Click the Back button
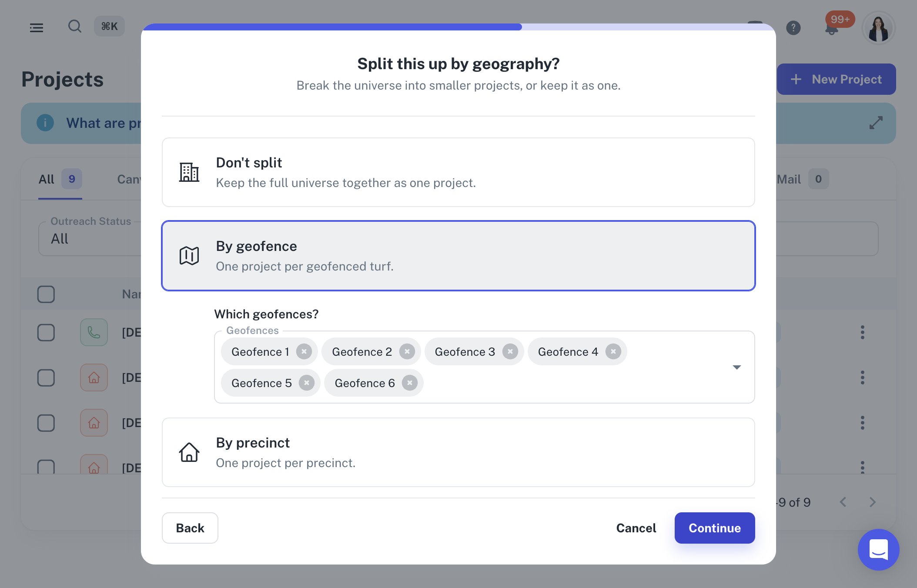This screenshot has width=917, height=588. 190,528
